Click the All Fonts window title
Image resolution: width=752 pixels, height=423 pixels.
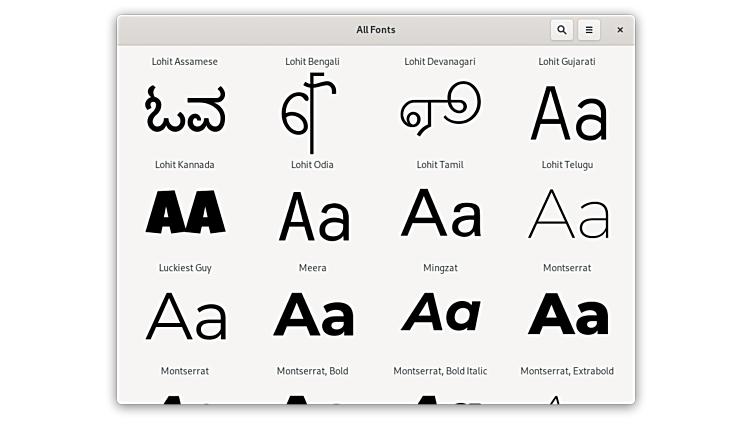[376, 30]
